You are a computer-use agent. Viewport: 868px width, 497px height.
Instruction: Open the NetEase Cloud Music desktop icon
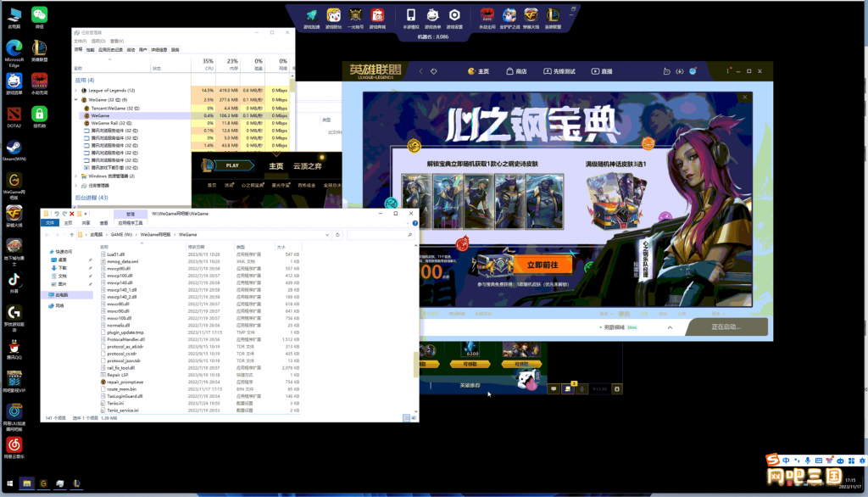14,448
